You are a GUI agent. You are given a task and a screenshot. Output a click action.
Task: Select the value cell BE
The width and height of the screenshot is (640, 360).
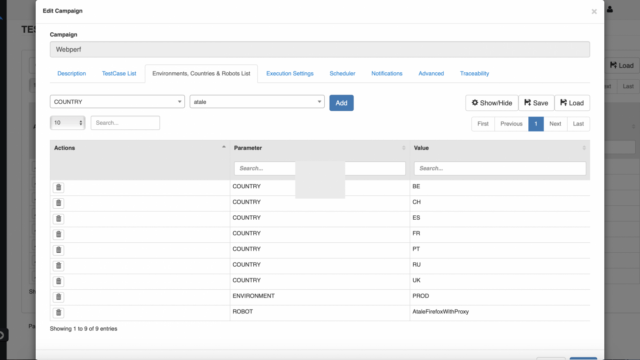(x=500, y=187)
